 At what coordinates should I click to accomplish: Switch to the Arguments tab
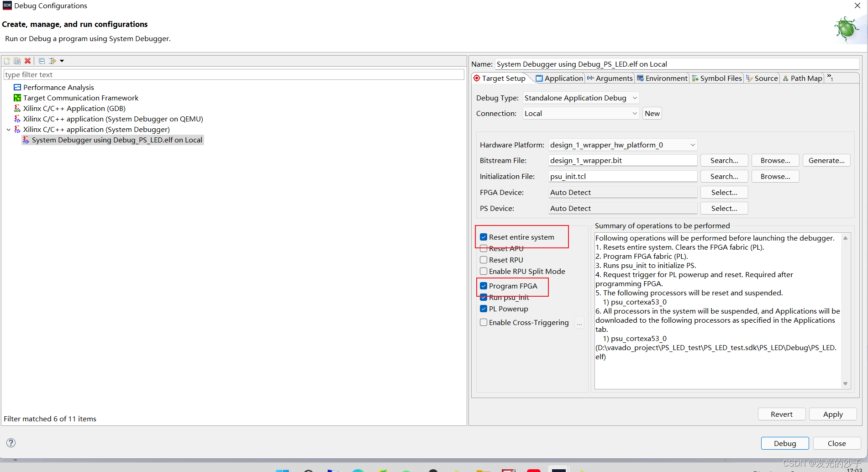610,78
